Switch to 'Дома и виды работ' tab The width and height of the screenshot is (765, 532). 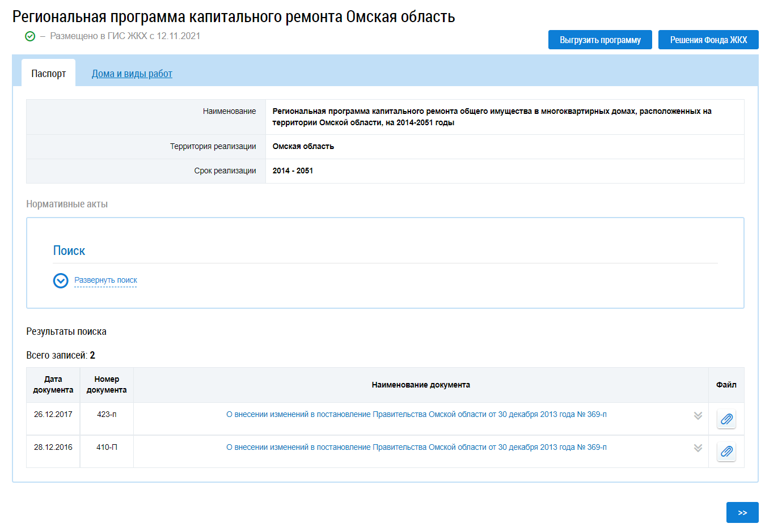[x=132, y=74]
